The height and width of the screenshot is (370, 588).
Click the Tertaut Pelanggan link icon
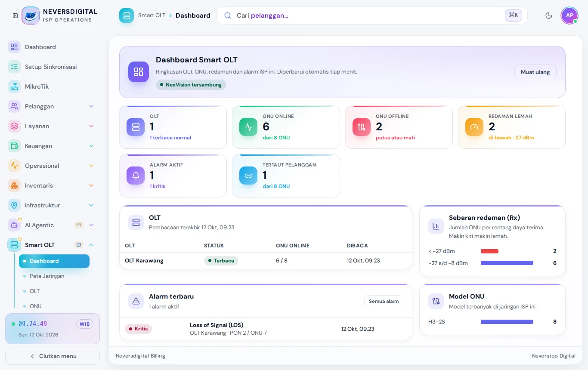pos(248,176)
